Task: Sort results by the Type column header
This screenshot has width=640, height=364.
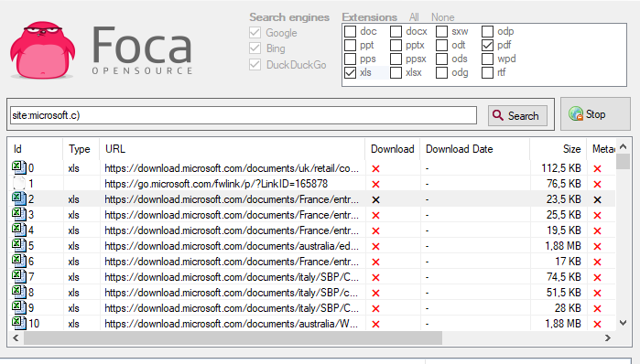Action: [81, 149]
